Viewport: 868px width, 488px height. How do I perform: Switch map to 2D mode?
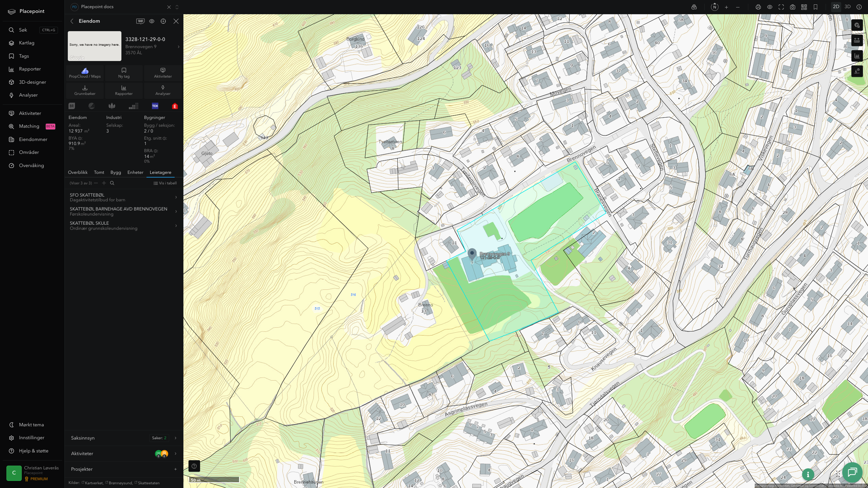pos(836,7)
